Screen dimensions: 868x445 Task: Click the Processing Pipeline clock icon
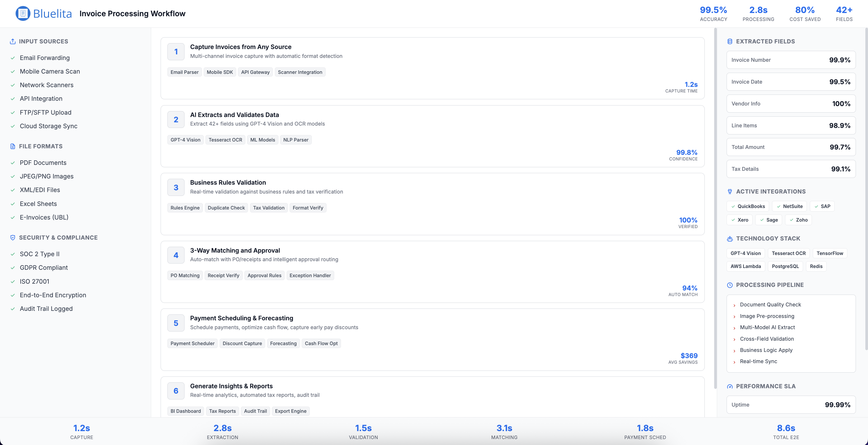tap(730, 285)
